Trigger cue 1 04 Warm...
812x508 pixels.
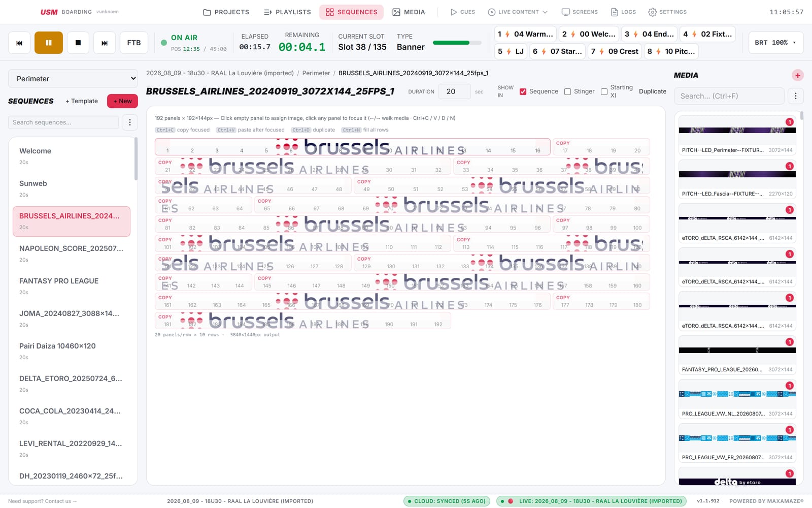tap(525, 34)
